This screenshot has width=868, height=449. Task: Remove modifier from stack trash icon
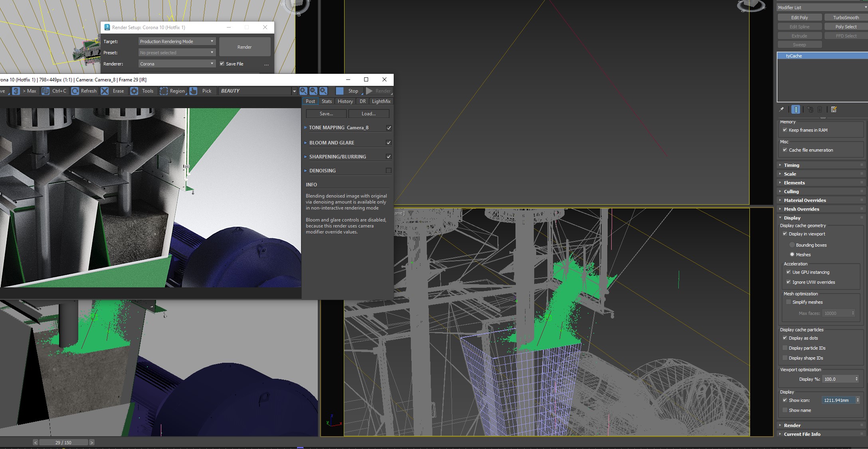[820, 109]
